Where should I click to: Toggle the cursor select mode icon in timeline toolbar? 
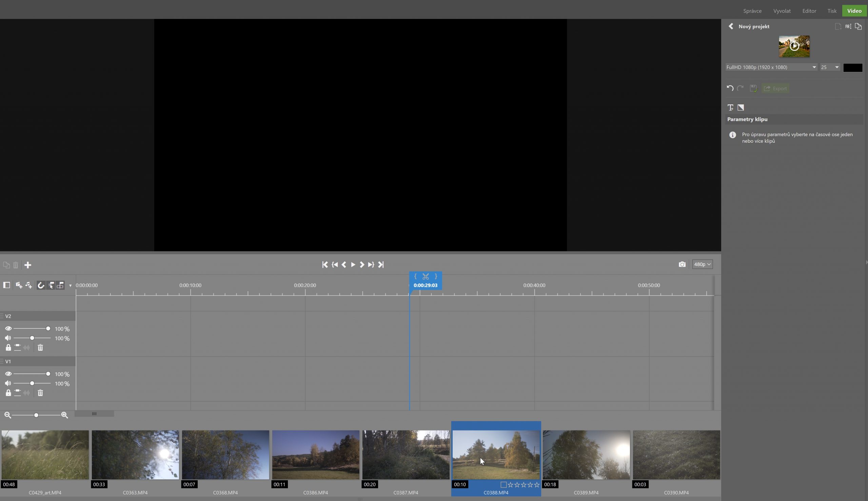click(x=51, y=285)
